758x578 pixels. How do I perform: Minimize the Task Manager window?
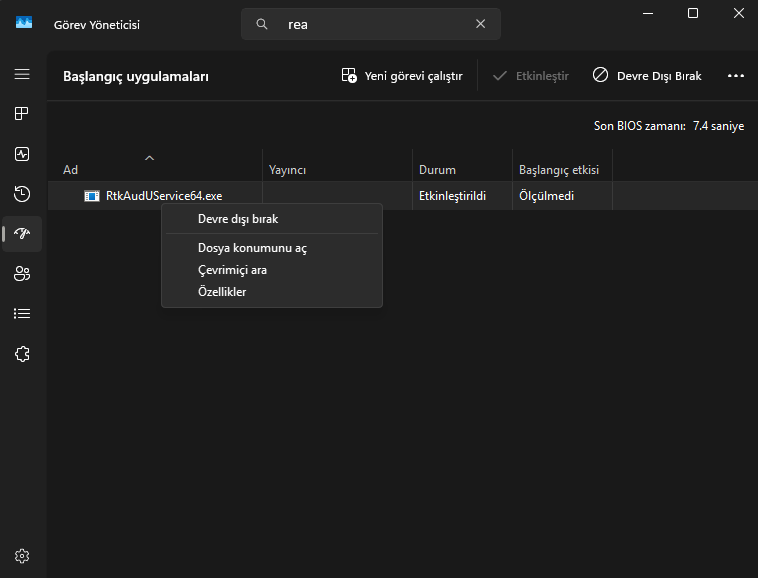[648, 13]
